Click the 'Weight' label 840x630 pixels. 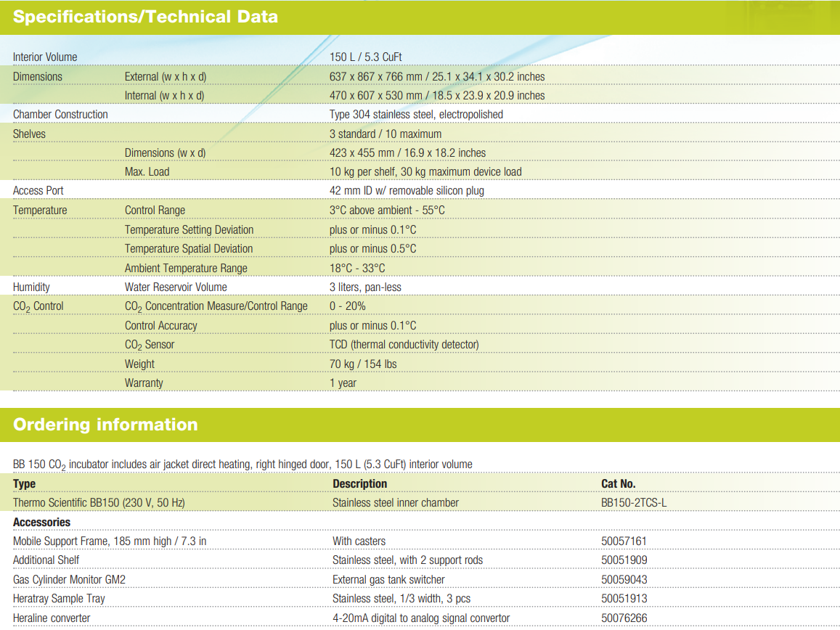pyautogui.click(x=139, y=364)
